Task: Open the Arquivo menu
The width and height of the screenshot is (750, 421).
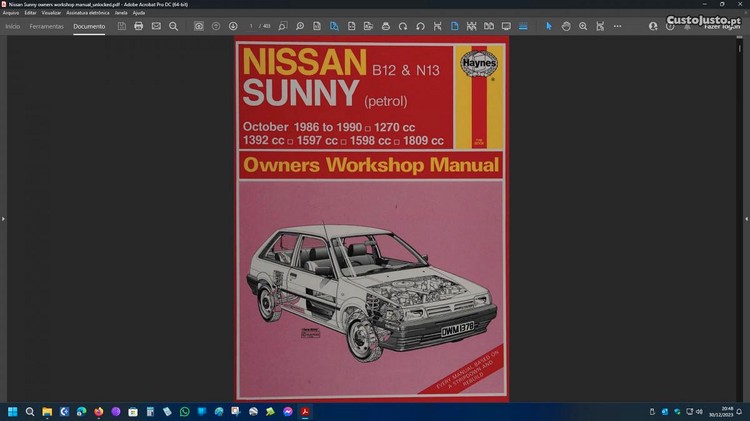Action: 11,12
